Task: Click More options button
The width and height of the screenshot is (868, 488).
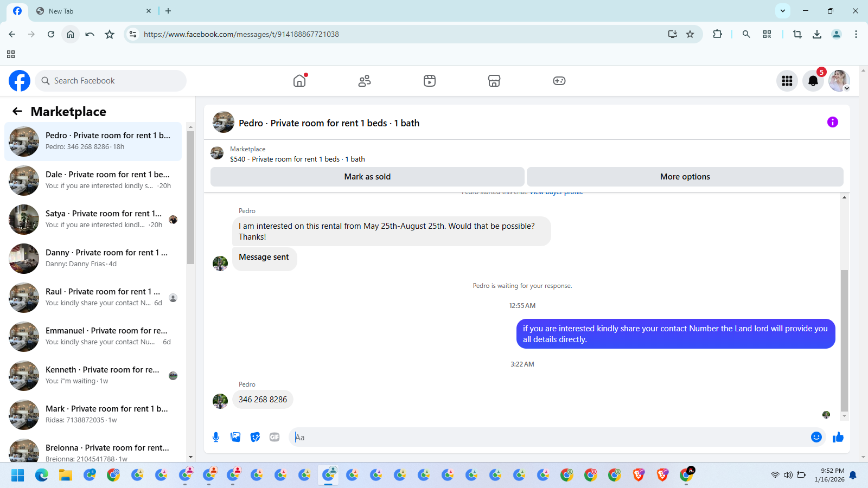Action: pyautogui.click(x=685, y=177)
